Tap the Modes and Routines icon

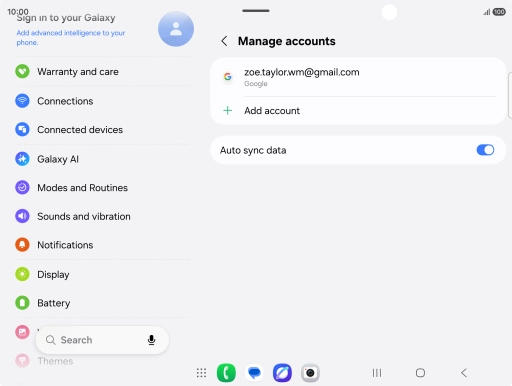pos(22,188)
